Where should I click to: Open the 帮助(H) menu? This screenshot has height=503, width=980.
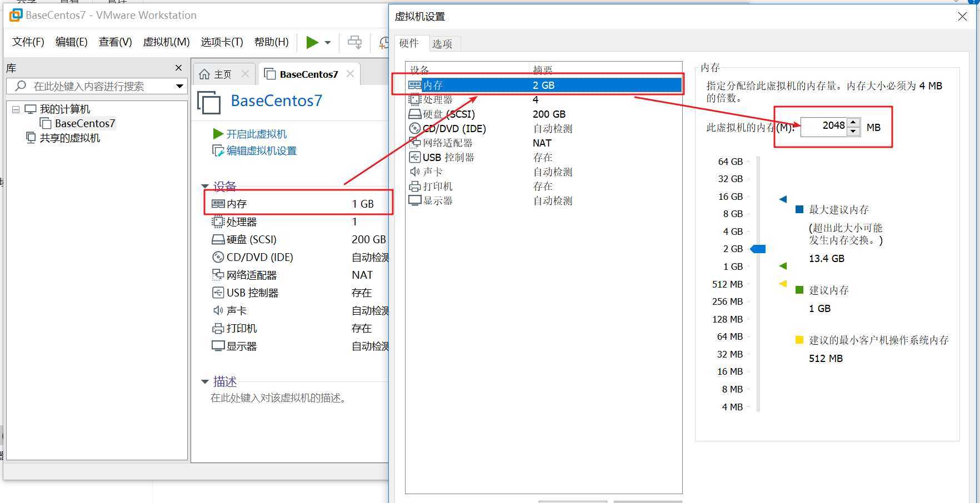pyautogui.click(x=272, y=42)
